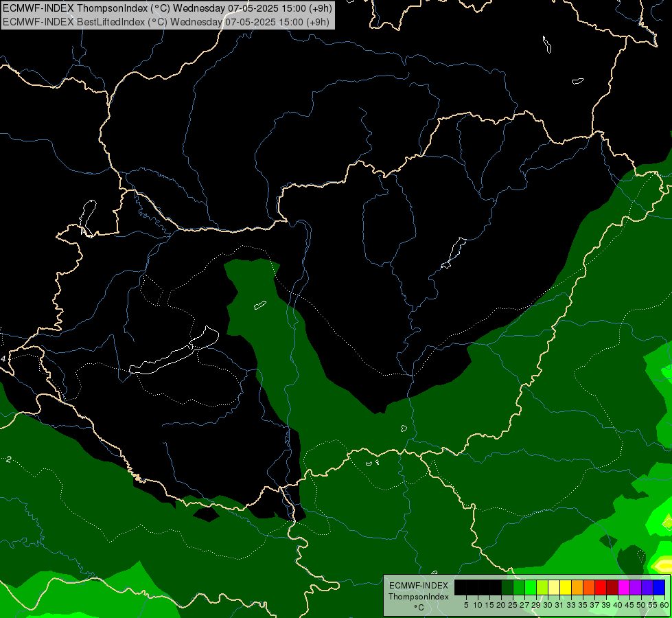Click the legend tick label '27'
The image size is (672, 618).
(x=524, y=605)
